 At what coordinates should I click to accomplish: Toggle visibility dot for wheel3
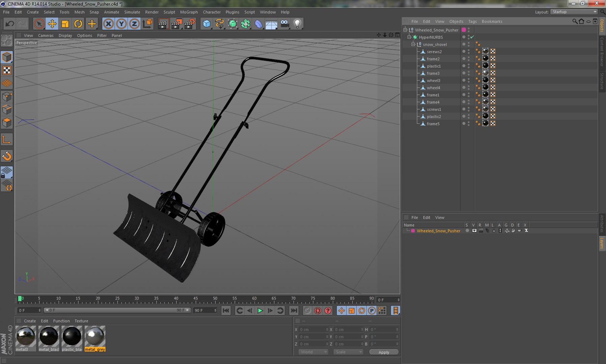click(x=464, y=80)
